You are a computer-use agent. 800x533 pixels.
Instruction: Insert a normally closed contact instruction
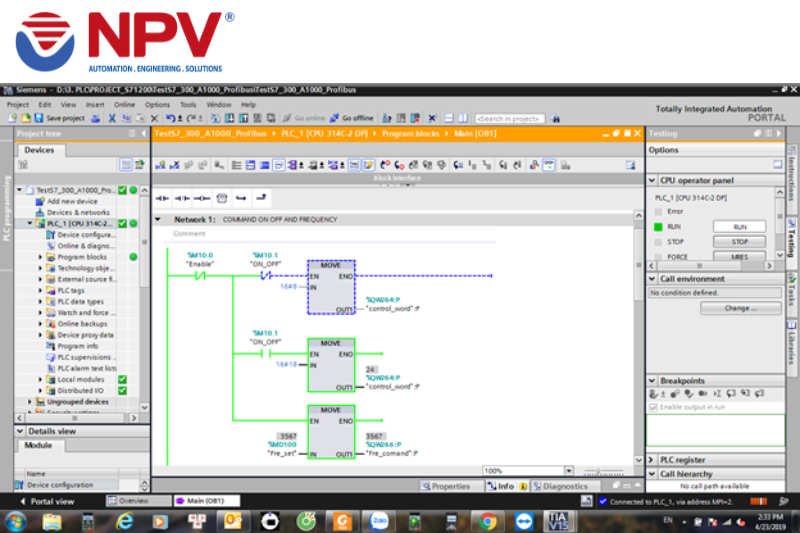(183, 197)
